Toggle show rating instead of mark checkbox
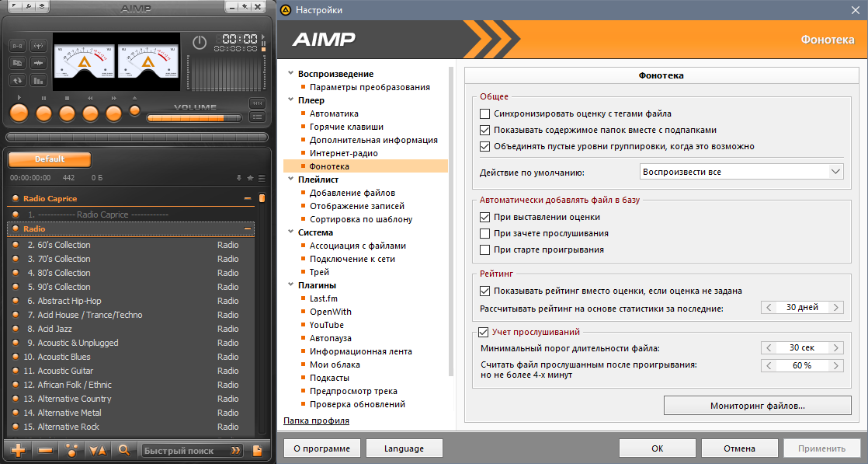Viewport: 868px width, 464px height. [x=485, y=291]
